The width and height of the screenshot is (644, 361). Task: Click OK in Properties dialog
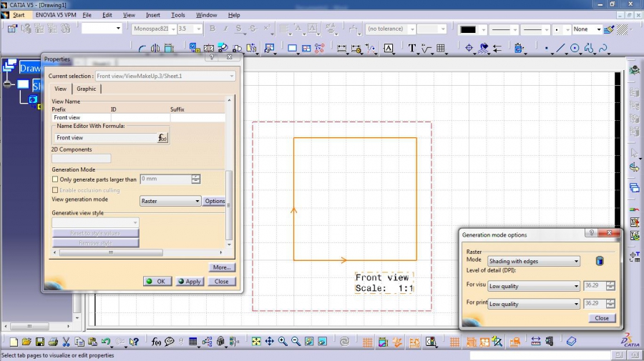click(157, 282)
